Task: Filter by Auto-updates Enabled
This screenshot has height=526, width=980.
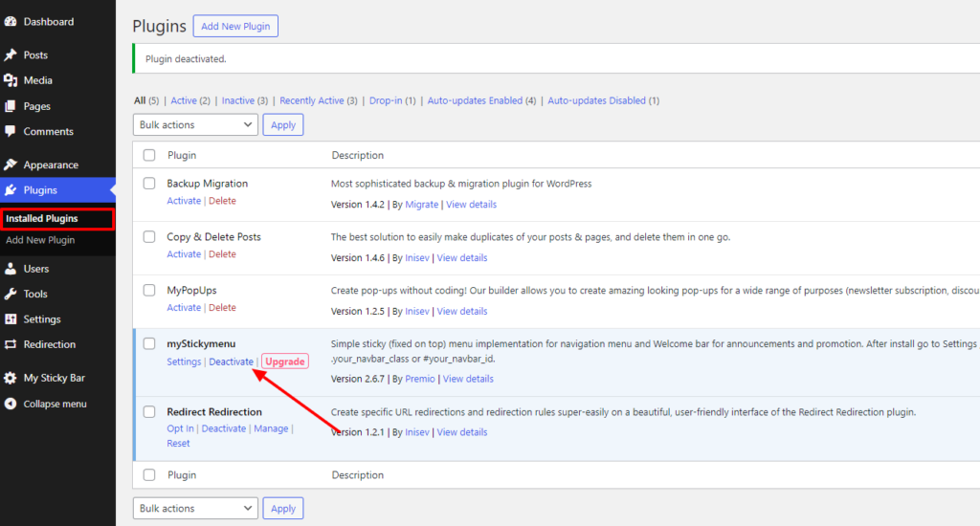Action: click(475, 100)
